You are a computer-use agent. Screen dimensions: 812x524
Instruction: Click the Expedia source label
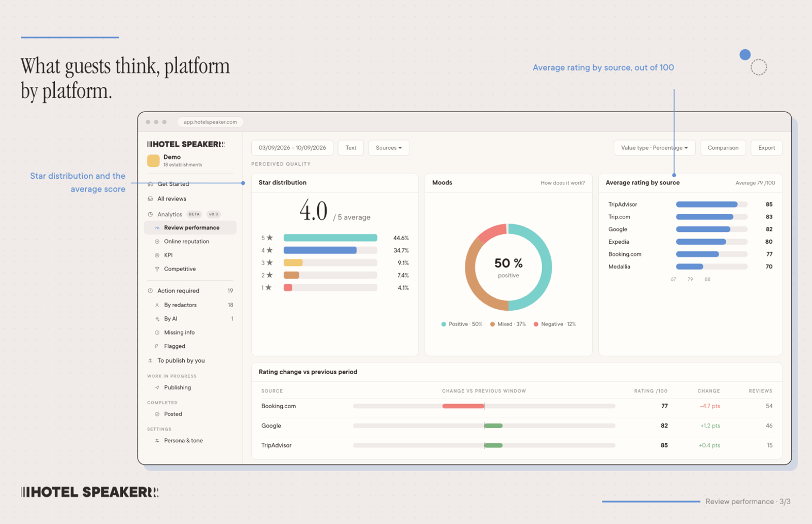tap(619, 242)
